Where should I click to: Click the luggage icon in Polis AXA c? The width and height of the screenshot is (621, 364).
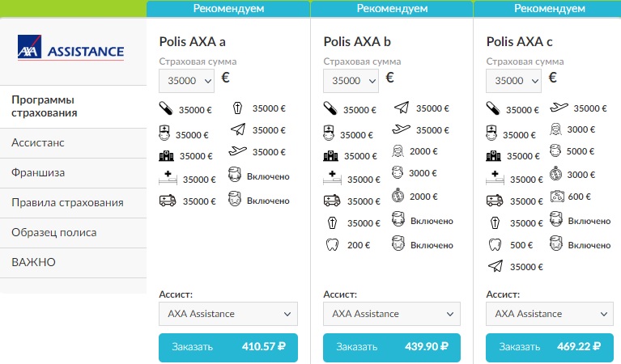[559, 196]
